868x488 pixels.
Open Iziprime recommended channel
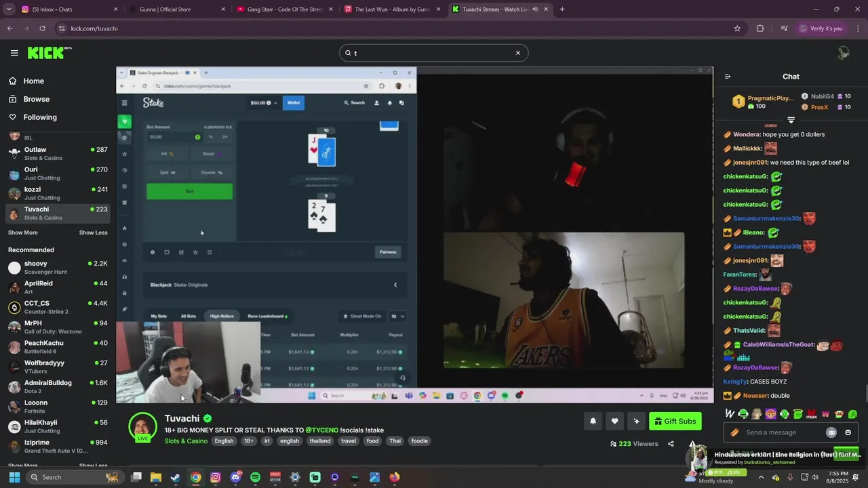(58, 446)
